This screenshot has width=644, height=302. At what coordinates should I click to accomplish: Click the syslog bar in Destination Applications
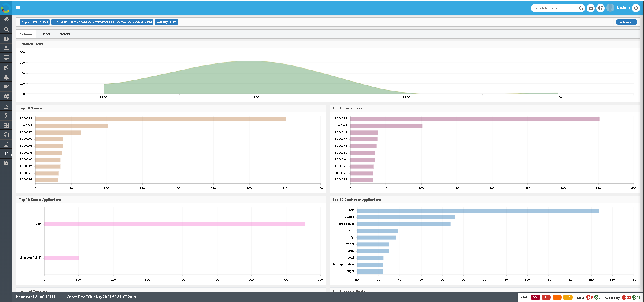tap(406, 217)
